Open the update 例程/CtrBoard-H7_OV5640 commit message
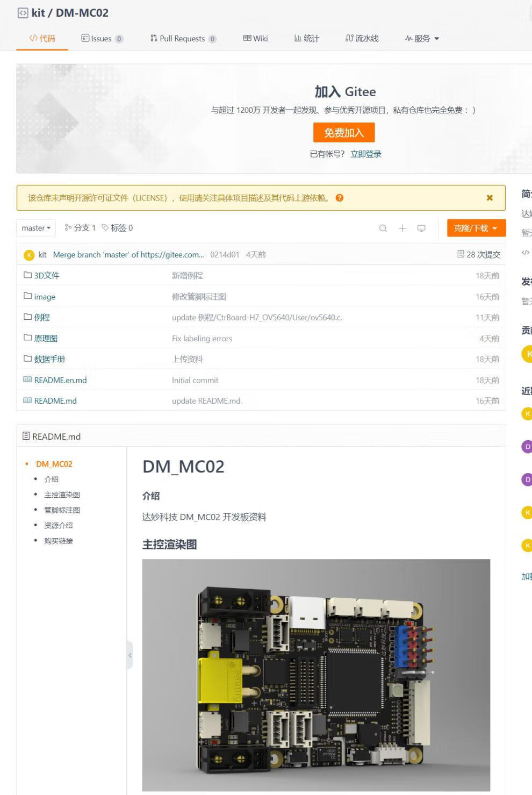 pos(257,318)
